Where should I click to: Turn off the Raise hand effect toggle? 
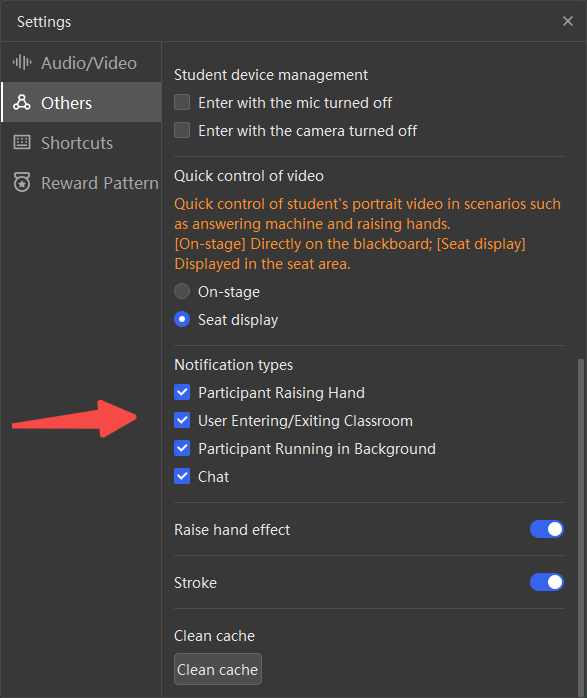(x=547, y=529)
